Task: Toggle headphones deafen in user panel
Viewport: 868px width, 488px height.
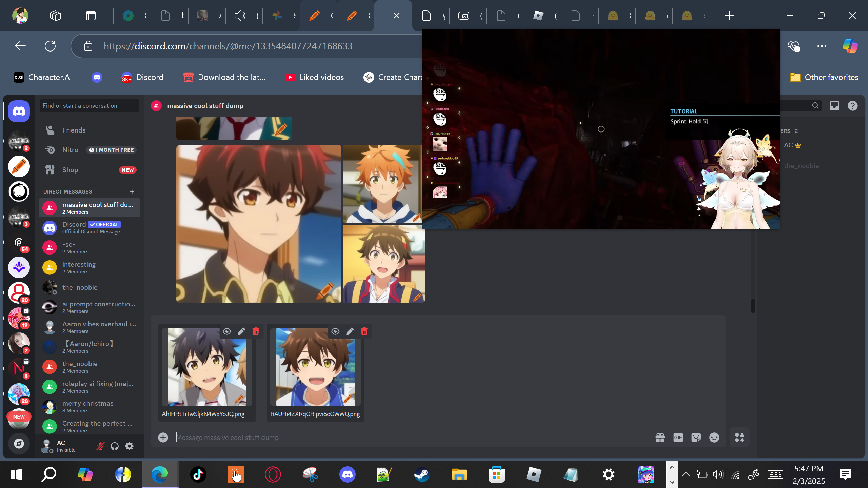Action: click(115, 446)
